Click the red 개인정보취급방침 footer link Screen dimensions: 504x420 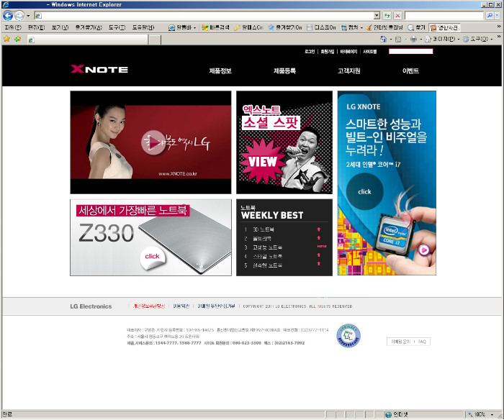click(149, 306)
